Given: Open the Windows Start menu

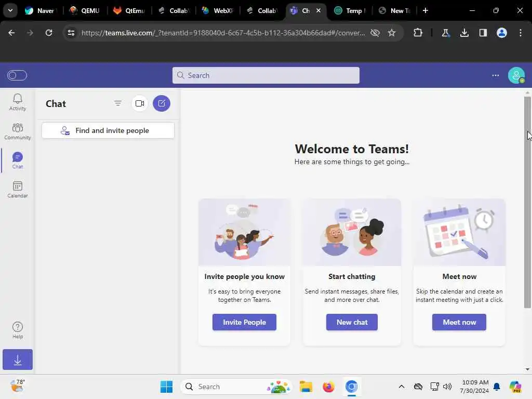Looking at the screenshot, I should 166,387.
